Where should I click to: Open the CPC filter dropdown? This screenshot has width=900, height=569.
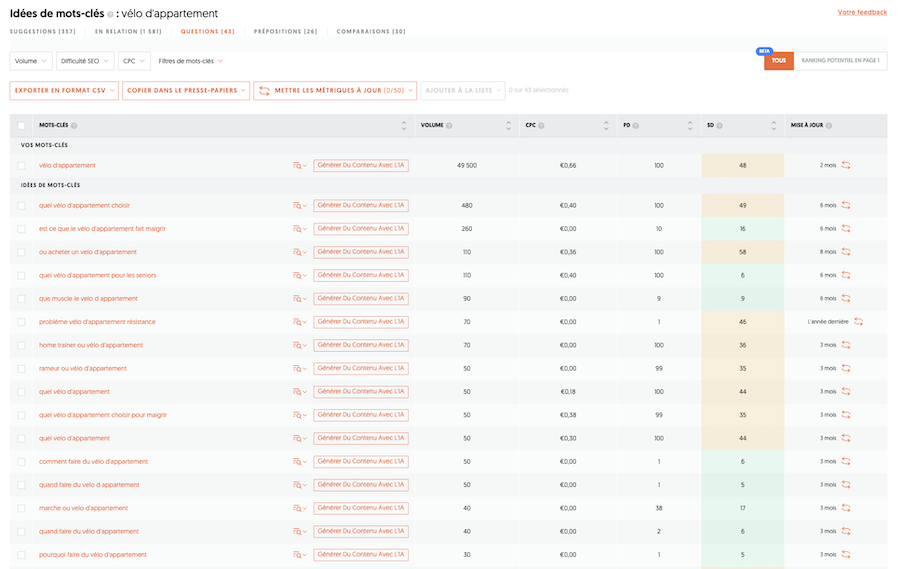click(134, 61)
